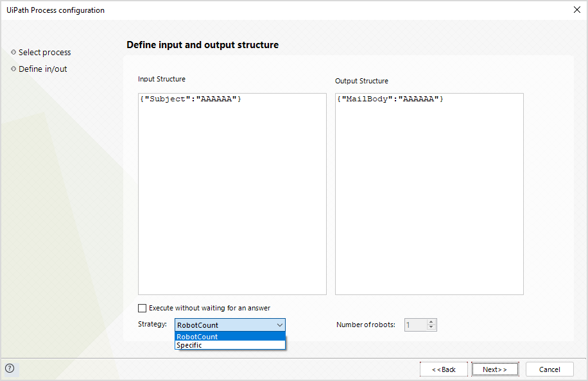This screenshot has width=588, height=381.
Task: Click the MailBody JSON text in Output Structure
Action: [390, 99]
